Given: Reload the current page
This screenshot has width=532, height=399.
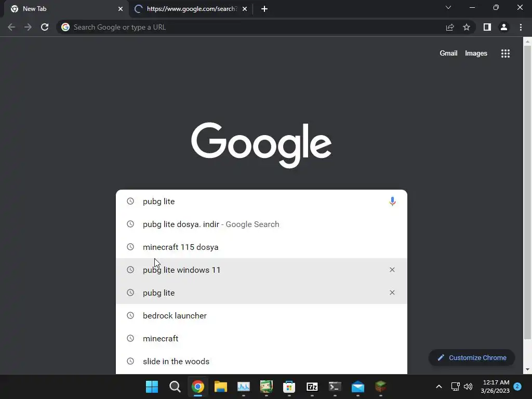Looking at the screenshot, I should point(45,27).
